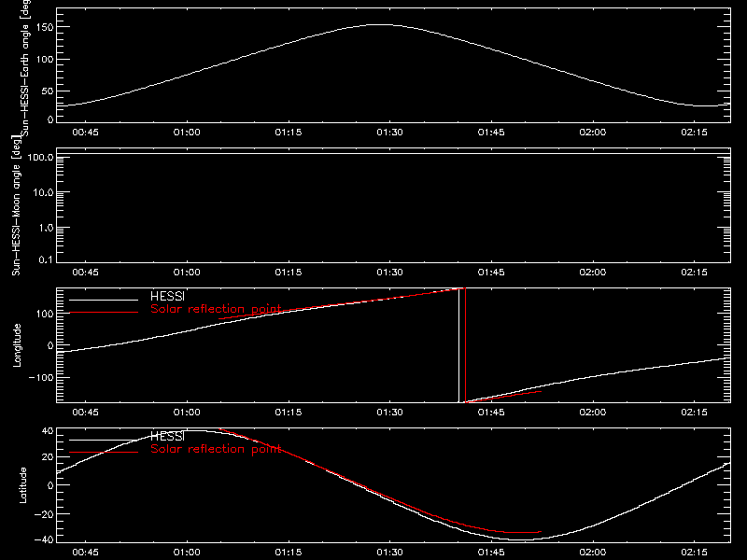Click the peak of the Sun-HESSI-Earth angle curve

(x=380, y=25)
